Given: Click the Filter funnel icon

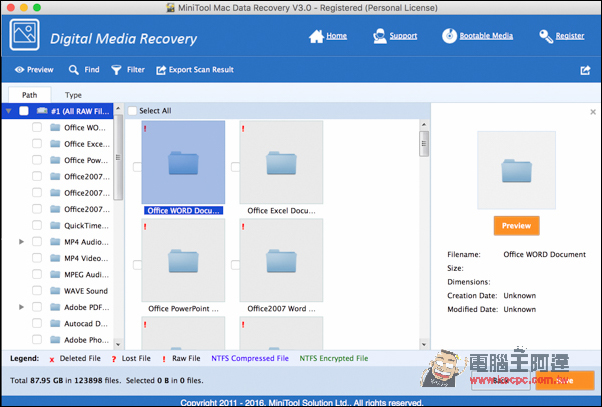Looking at the screenshot, I should pos(116,70).
